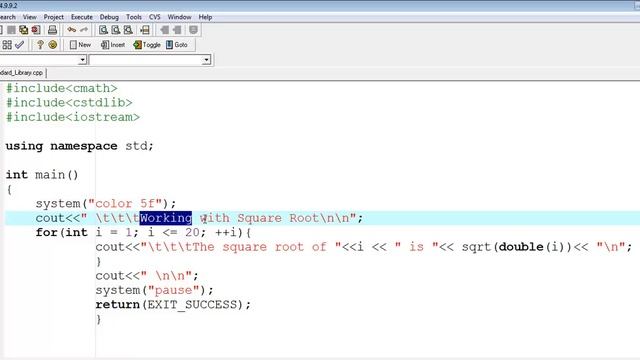Click 'Square Root\n\n' in the cout string
Screen dimensions: 640x360
coord(293,218)
